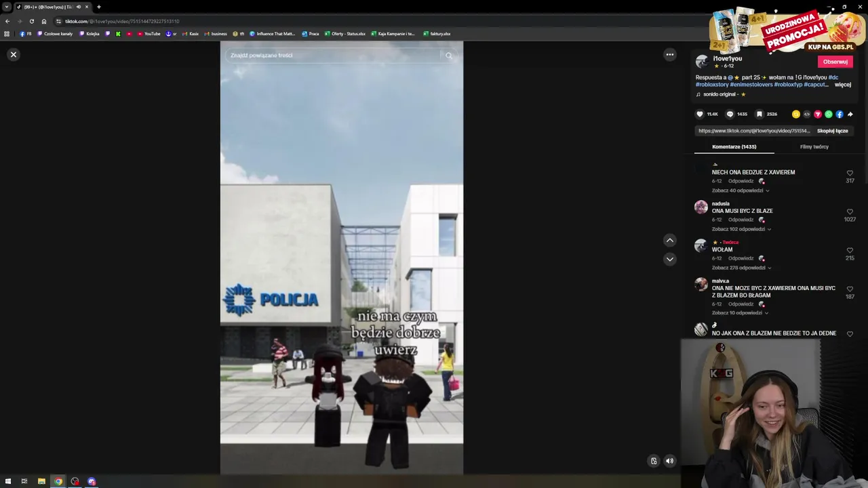Open the Windows Start menu
This screenshot has width=868, height=488.
pos(8,481)
